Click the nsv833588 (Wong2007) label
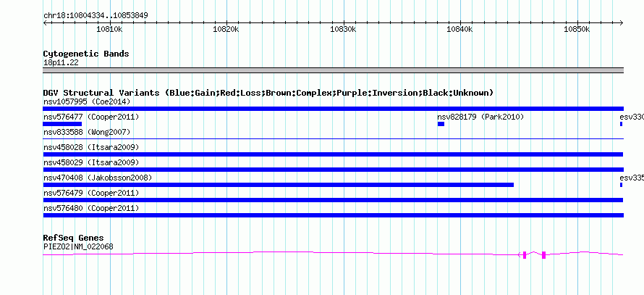 click(87, 132)
